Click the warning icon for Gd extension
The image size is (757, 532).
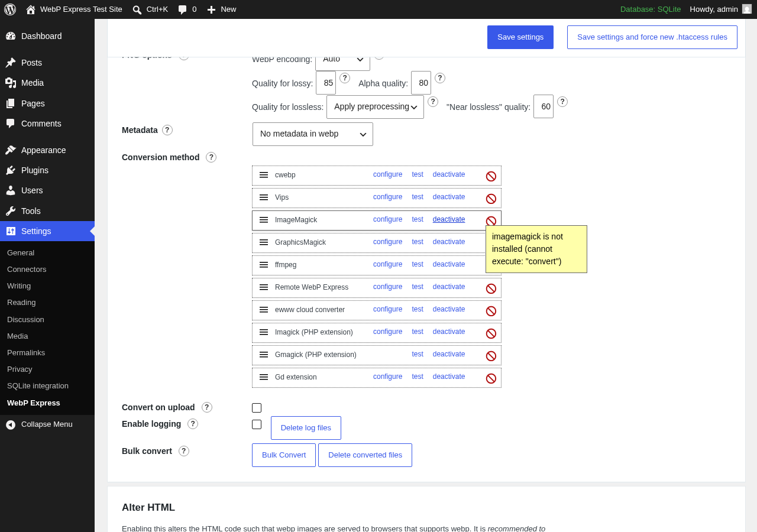tap(491, 378)
